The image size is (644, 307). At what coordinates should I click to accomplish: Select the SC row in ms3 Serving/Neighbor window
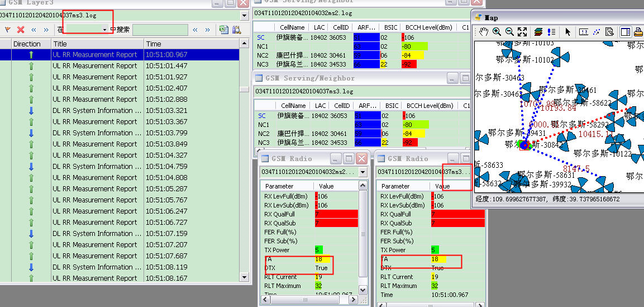pos(362,116)
